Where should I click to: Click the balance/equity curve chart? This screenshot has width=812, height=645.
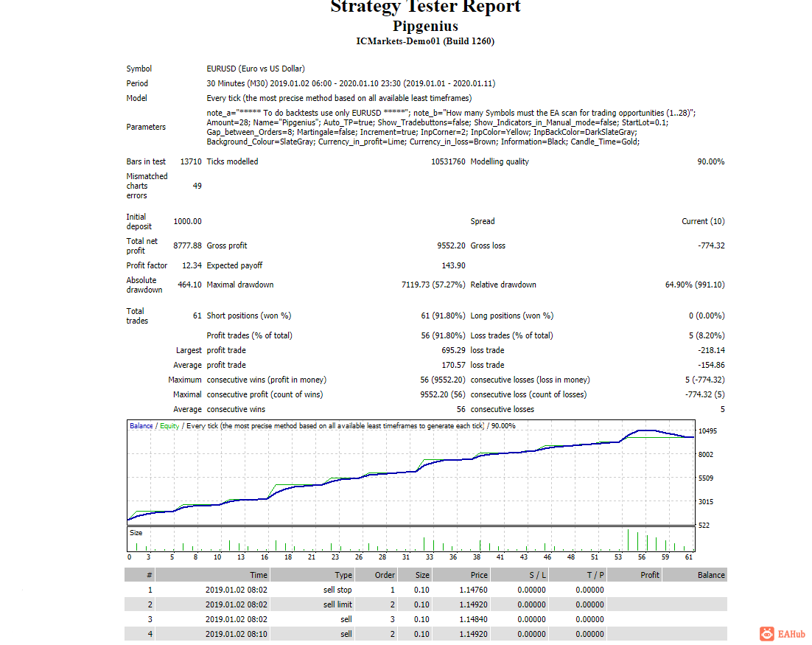pyautogui.click(x=410, y=473)
